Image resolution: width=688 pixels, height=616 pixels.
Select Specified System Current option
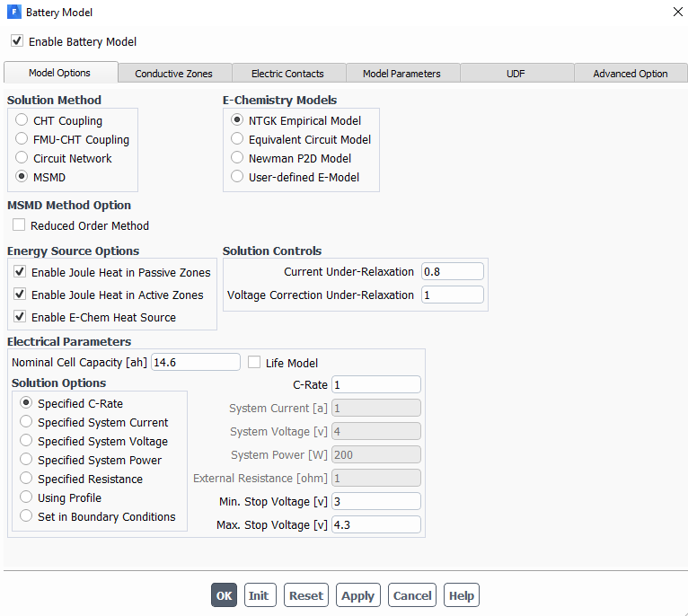pyautogui.click(x=26, y=422)
